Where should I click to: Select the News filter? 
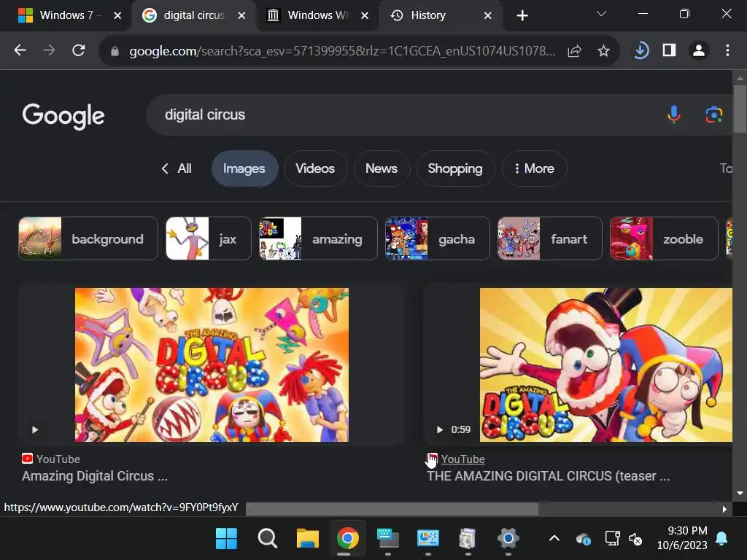(382, 168)
